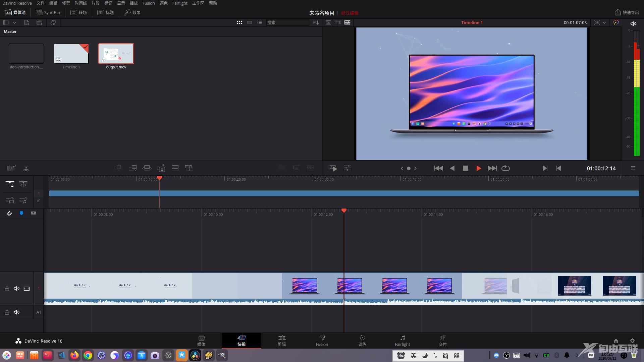Click the boring detector icon
The width and height of the screenshot is (644, 362).
[12, 168]
